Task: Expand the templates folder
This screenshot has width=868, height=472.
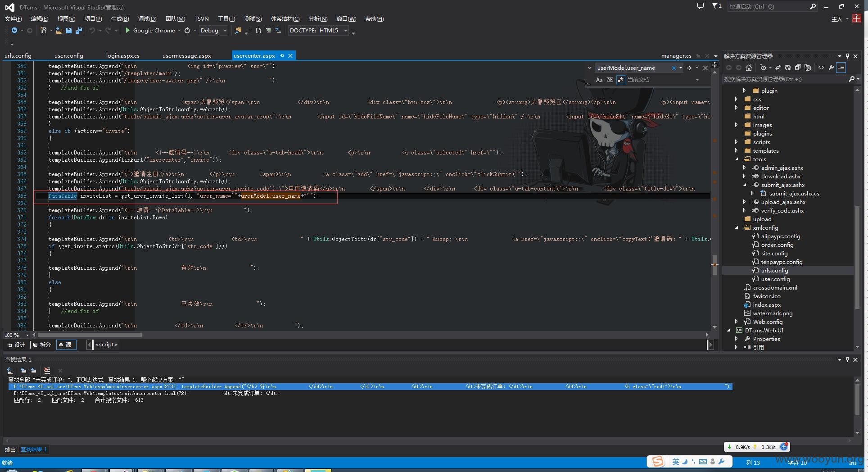Action: tap(737, 150)
